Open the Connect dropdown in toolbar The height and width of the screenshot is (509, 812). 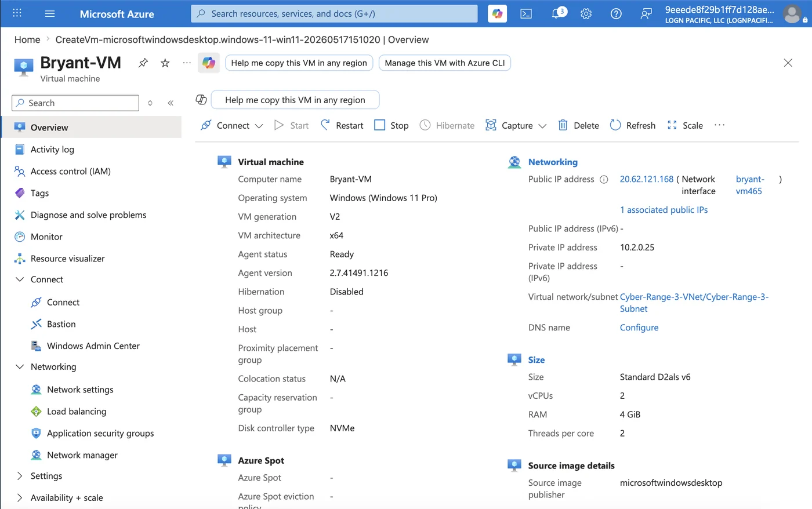[x=231, y=125]
